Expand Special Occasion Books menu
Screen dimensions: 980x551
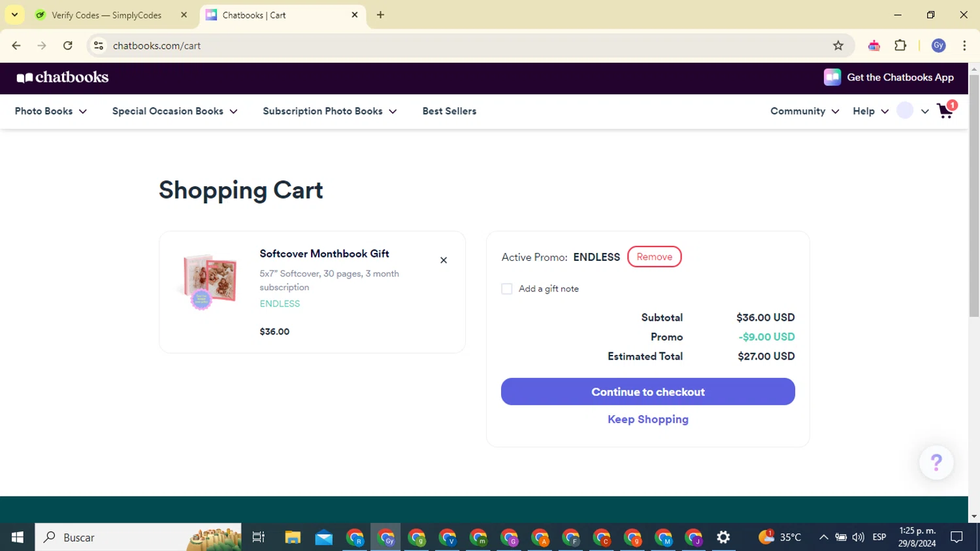coord(175,111)
